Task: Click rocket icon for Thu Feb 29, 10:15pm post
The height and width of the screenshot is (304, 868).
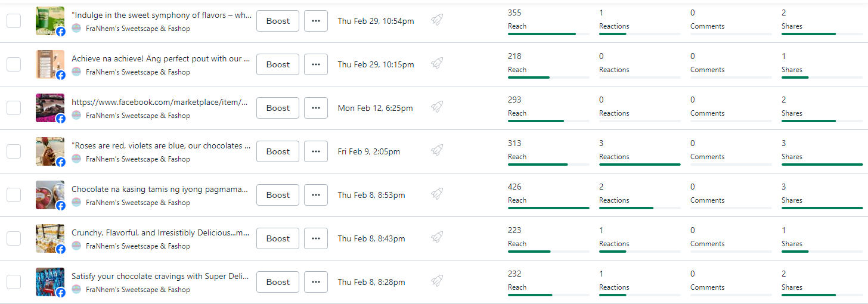Action: point(437,64)
